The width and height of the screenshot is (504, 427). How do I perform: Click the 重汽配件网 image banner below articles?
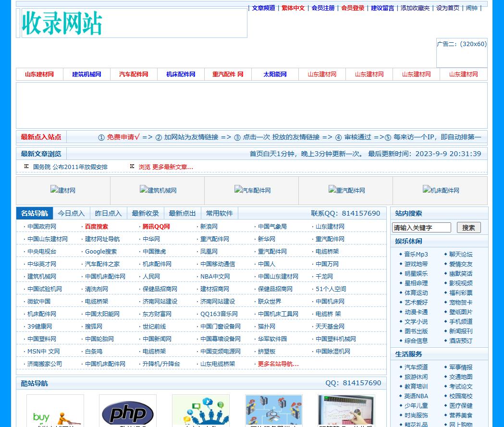(346, 190)
